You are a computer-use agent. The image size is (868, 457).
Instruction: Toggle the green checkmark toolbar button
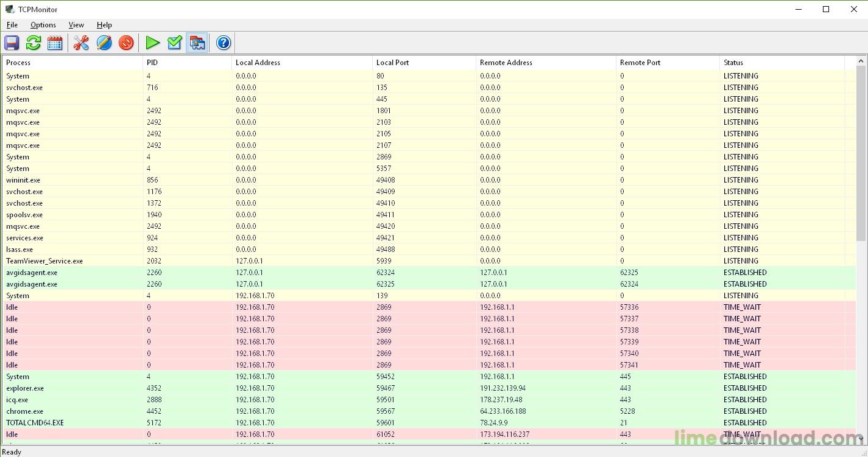[175, 43]
